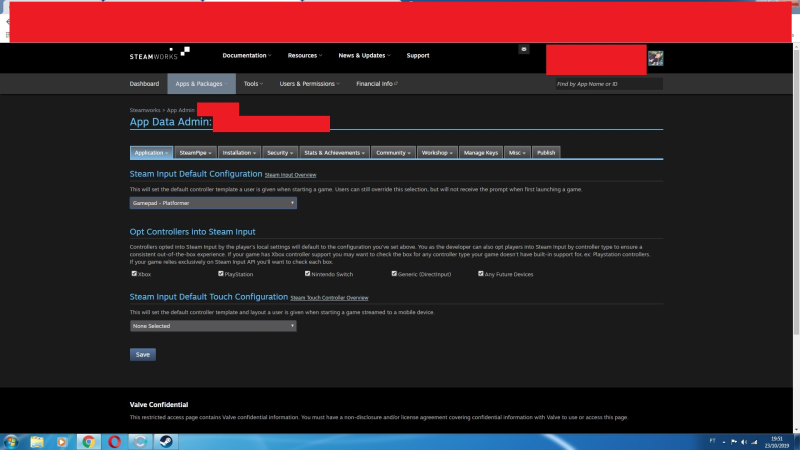Viewport: 800px width, 450px height.
Task: Click the Action Center flag icon
Action: coord(734,442)
